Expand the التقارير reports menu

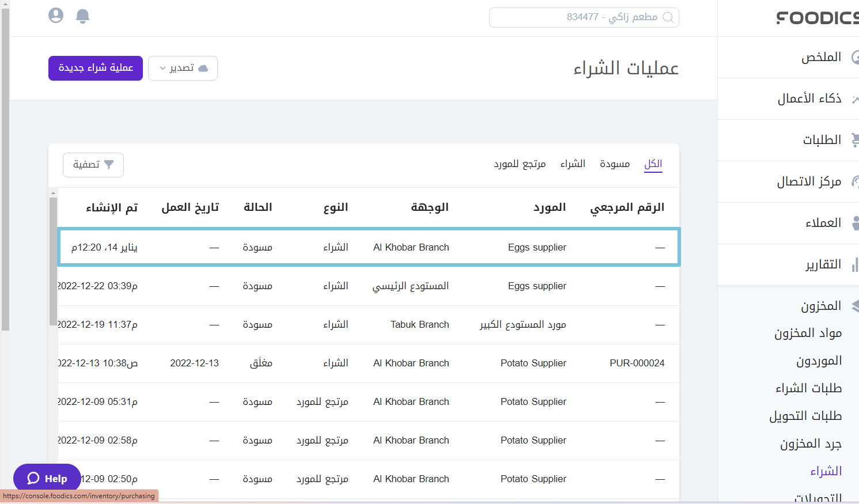[823, 264]
